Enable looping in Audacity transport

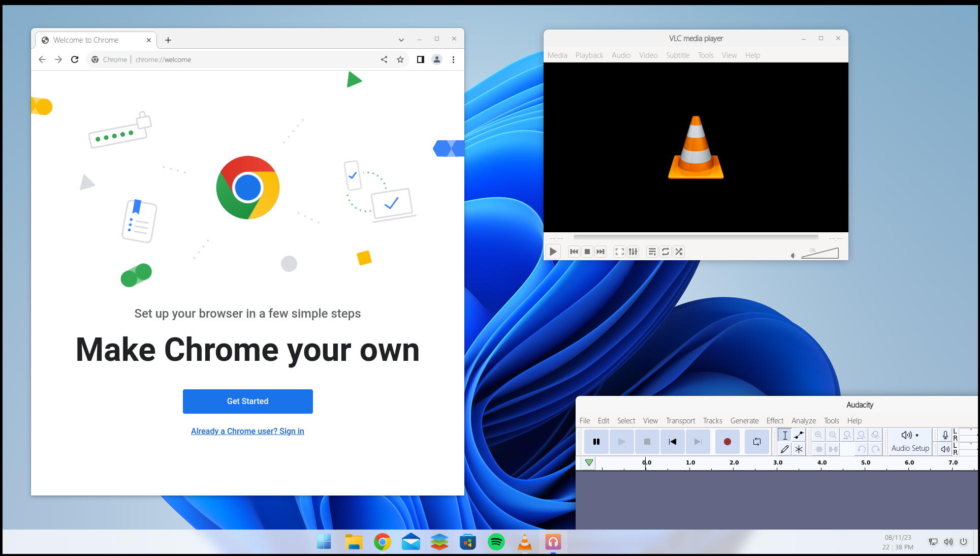click(756, 442)
